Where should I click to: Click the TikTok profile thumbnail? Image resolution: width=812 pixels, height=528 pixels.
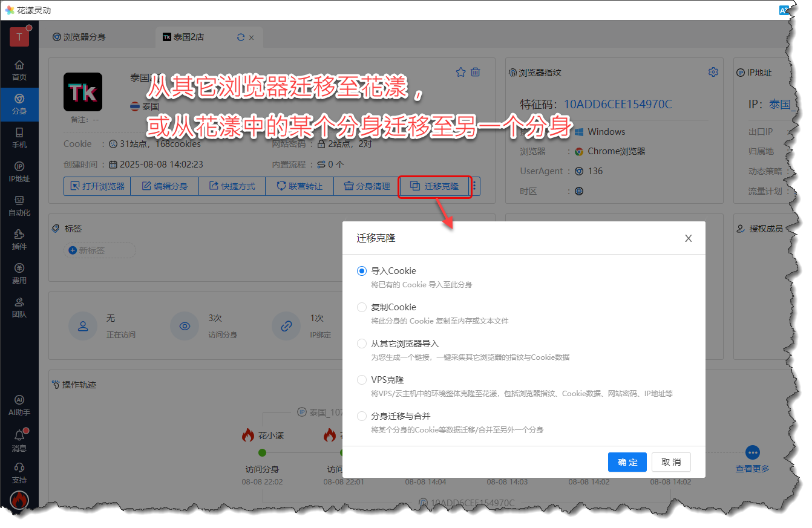[83, 92]
